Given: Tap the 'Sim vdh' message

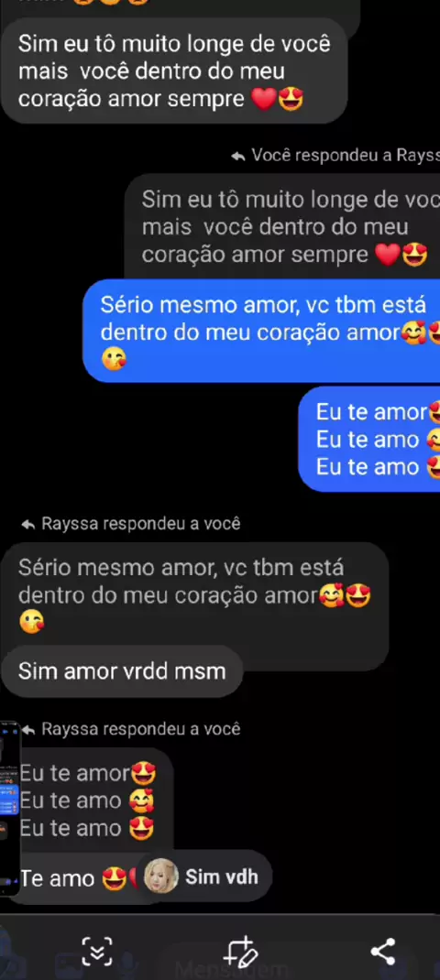Looking at the screenshot, I should (222, 877).
